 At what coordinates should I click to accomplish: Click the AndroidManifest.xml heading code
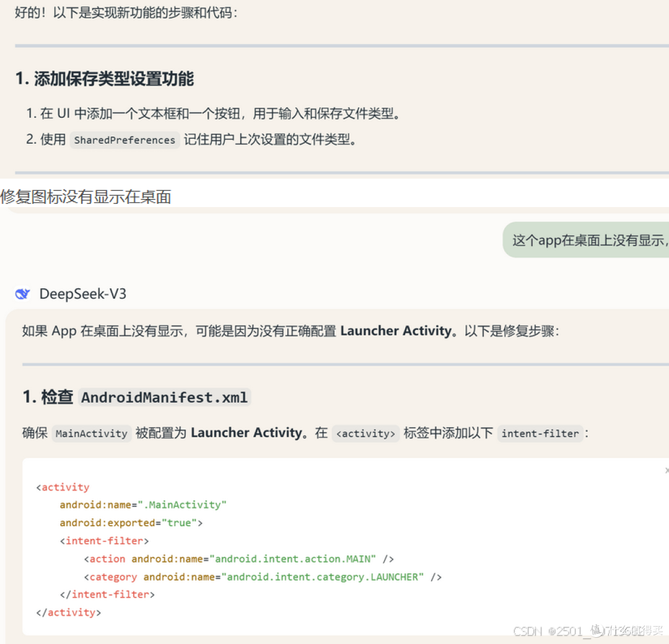click(164, 397)
